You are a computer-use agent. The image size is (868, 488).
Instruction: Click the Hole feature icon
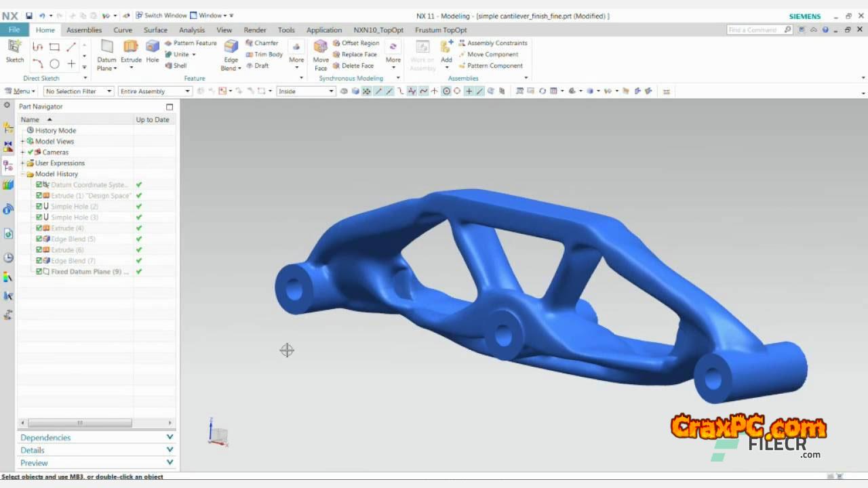(153, 47)
